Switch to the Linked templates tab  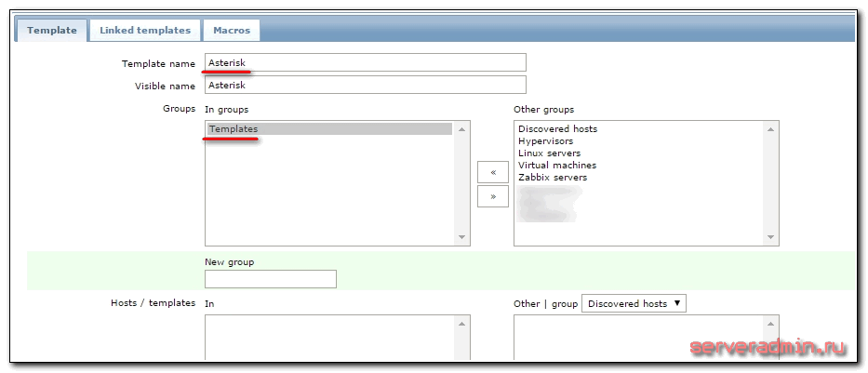pyautogui.click(x=144, y=30)
